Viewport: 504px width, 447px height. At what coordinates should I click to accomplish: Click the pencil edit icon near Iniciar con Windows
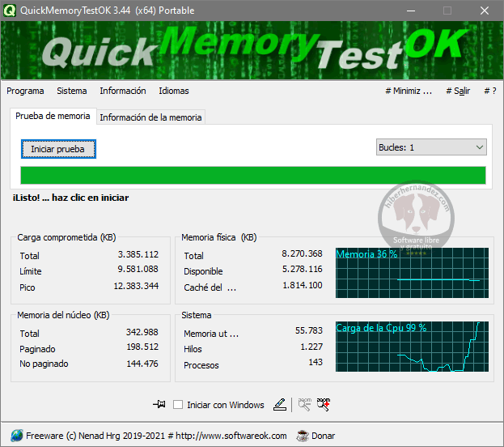(x=280, y=405)
